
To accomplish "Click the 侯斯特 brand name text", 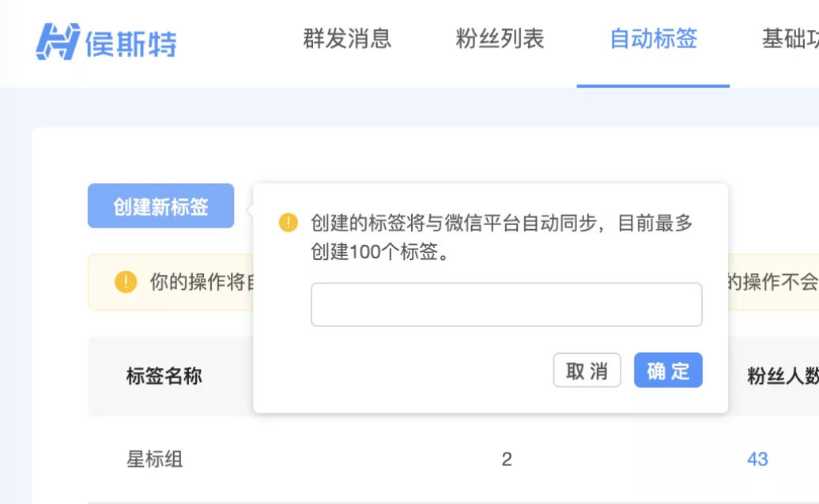I will coord(131,42).
